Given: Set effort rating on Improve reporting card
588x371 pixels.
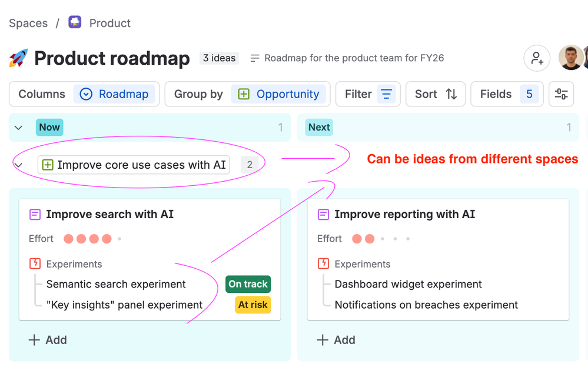Looking at the screenshot, I should [x=381, y=239].
